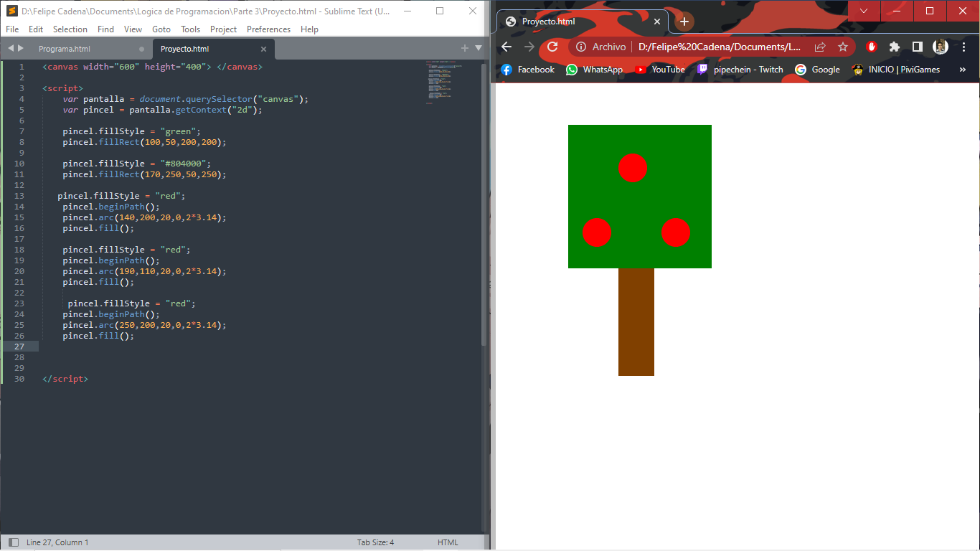The height and width of the screenshot is (551, 980).
Task: Show more bookmarks with double chevron
Action: pyautogui.click(x=963, y=70)
